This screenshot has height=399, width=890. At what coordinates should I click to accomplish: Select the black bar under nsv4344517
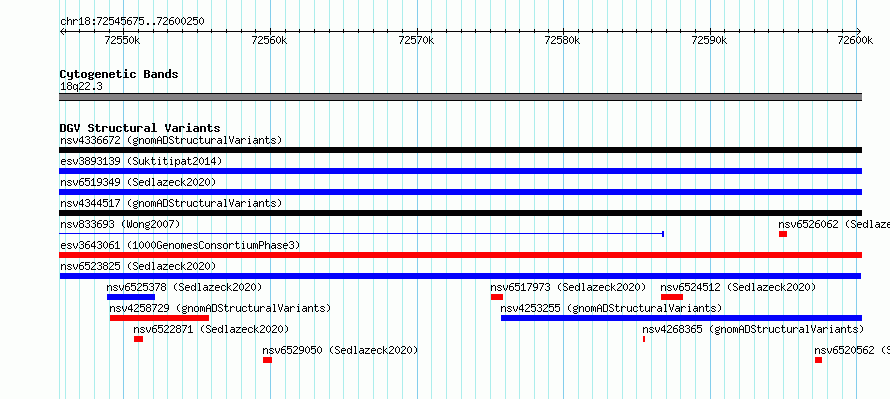pos(460,213)
